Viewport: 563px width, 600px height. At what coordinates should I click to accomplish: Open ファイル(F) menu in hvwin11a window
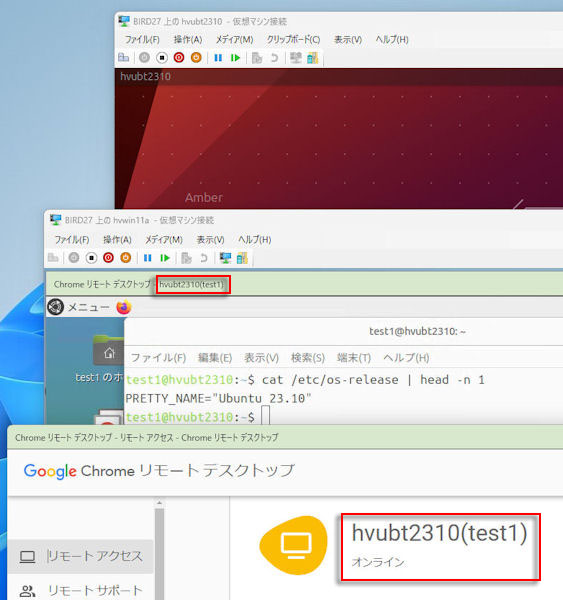72,240
